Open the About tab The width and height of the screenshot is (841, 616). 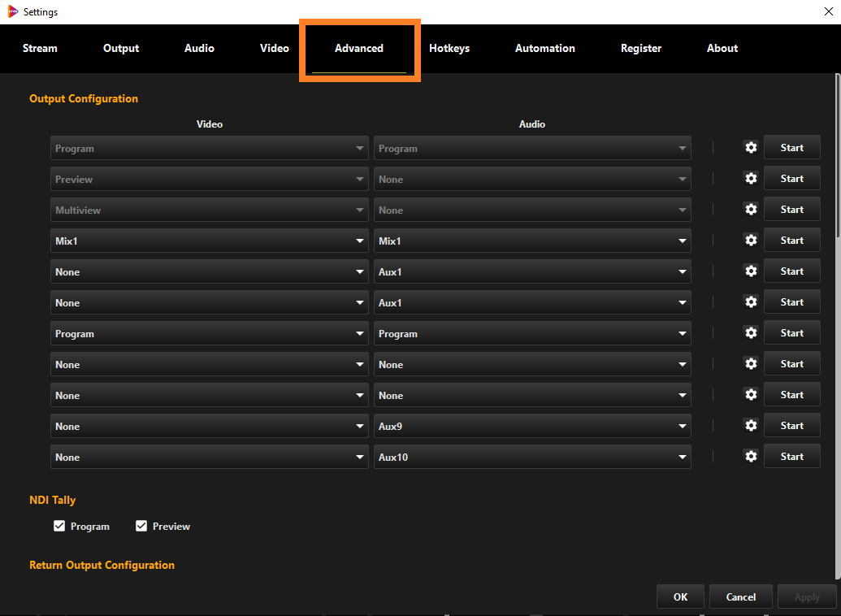(x=722, y=48)
